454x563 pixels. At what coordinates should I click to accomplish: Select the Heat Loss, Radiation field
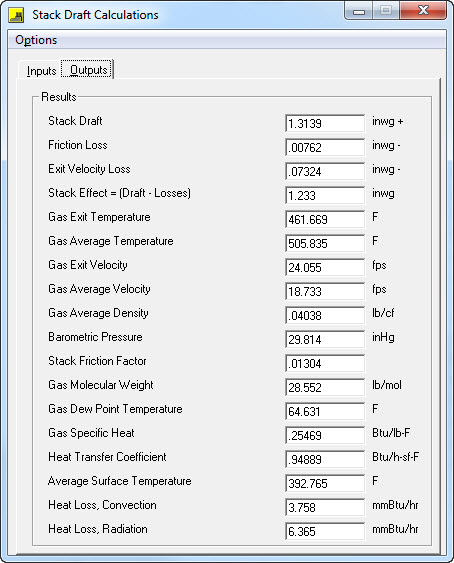(325, 531)
